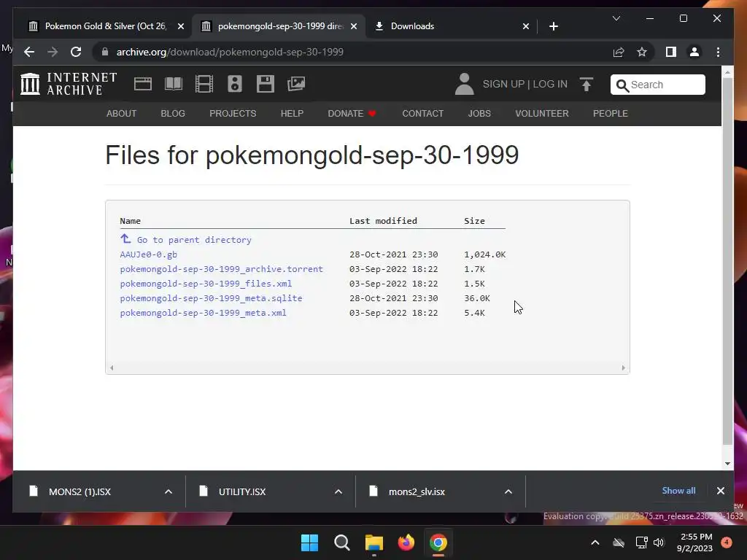Open the Internet Archive home logo
The image size is (747, 560).
coord(69,84)
